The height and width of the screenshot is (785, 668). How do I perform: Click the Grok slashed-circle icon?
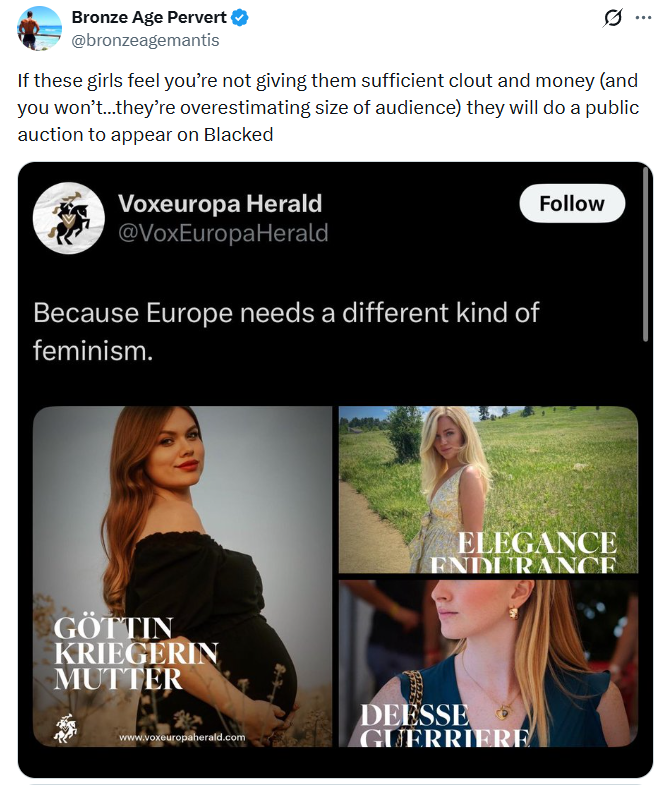(x=612, y=18)
